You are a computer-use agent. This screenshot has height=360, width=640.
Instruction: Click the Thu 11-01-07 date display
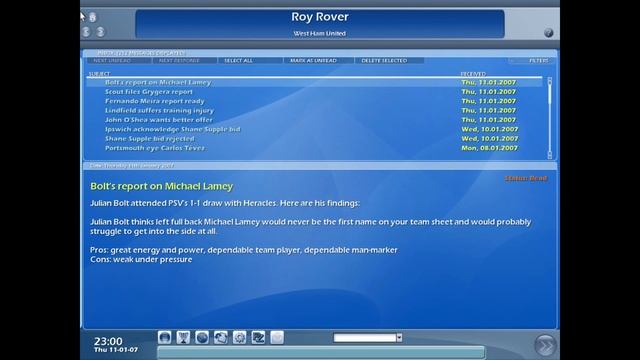point(116,350)
